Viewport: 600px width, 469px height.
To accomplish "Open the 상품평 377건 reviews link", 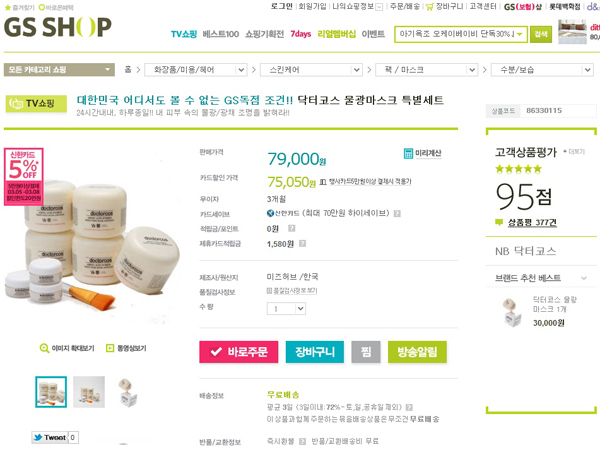I will pyautogui.click(x=532, y=223).
